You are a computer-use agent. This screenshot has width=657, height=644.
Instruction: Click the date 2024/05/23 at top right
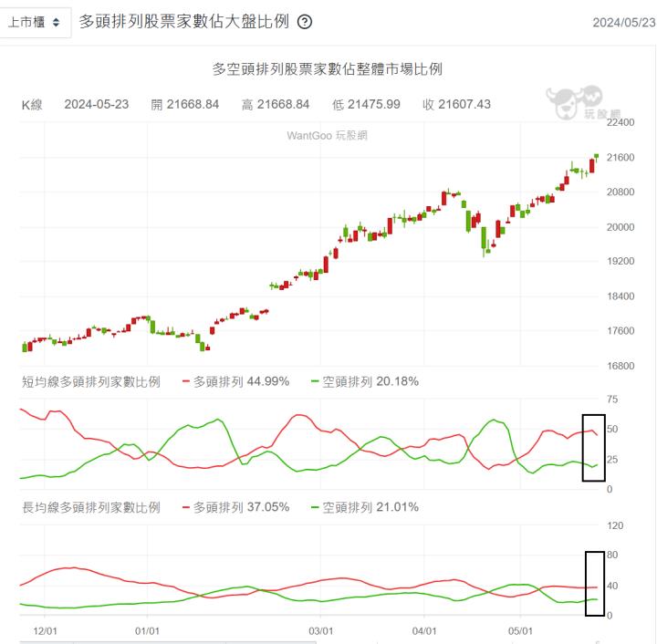pos(624,22)
